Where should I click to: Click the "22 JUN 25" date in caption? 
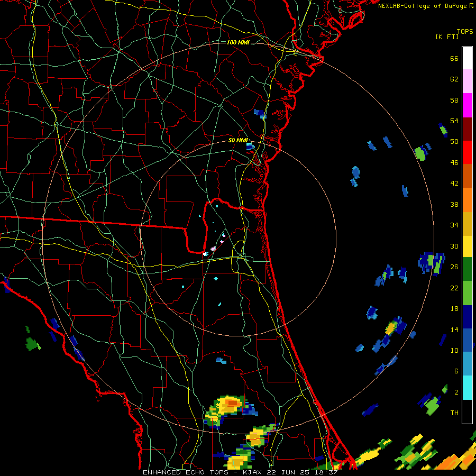click(x=288, y=472)
